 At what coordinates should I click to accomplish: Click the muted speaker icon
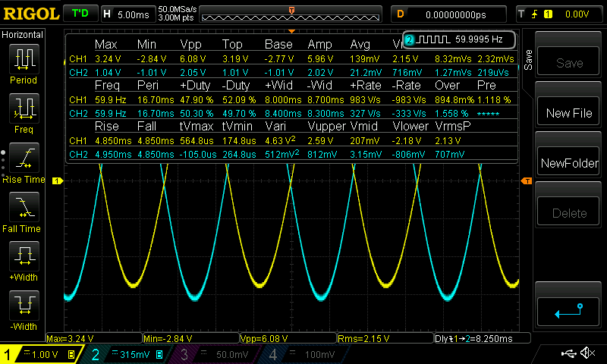[587, 353]
